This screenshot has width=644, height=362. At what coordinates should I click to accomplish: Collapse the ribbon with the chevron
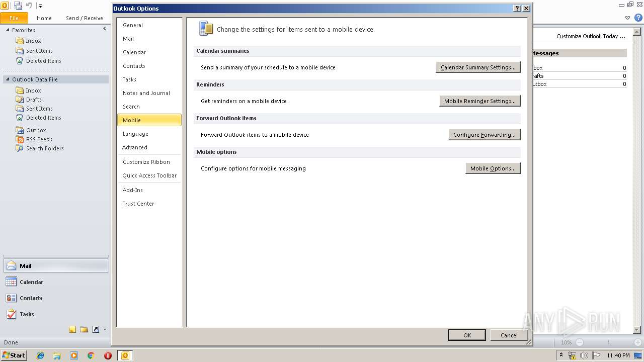point(627,18)
